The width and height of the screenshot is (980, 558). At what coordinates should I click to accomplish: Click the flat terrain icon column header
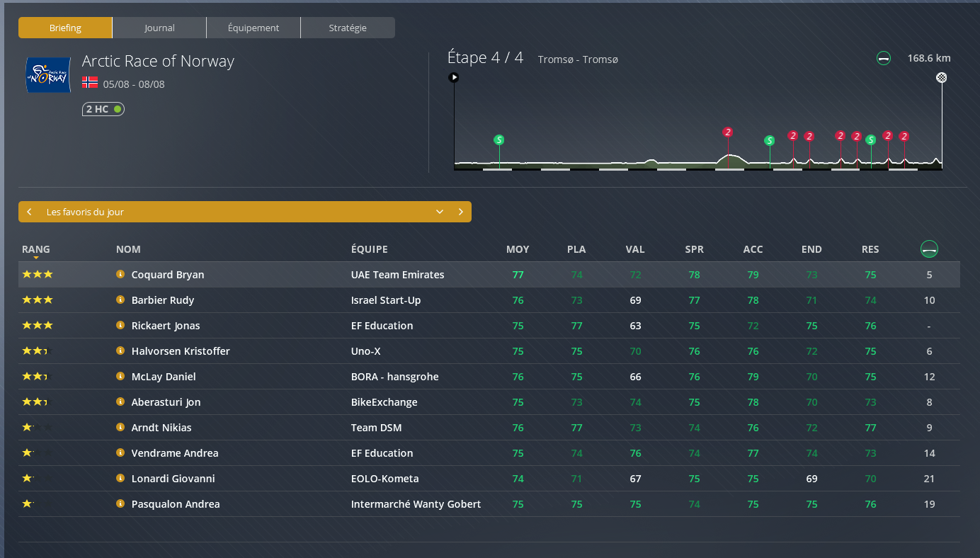click(x=929, y=249)
